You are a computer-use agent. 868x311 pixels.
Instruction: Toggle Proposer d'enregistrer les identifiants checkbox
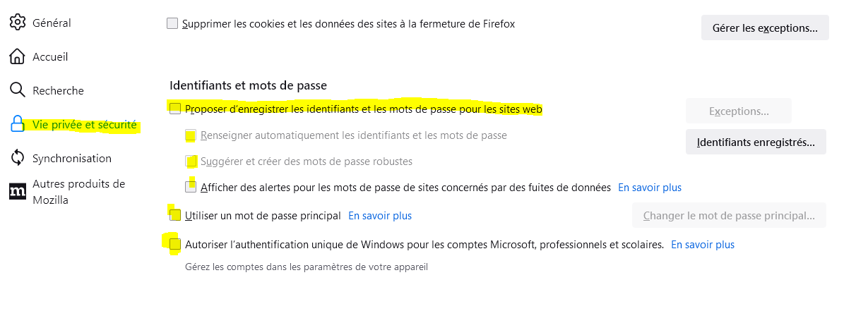(x=175, y=109)
